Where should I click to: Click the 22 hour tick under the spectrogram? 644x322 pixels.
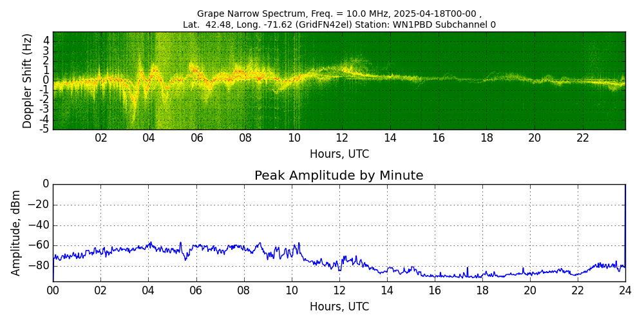pyautogui.click(x=583, y=138)
